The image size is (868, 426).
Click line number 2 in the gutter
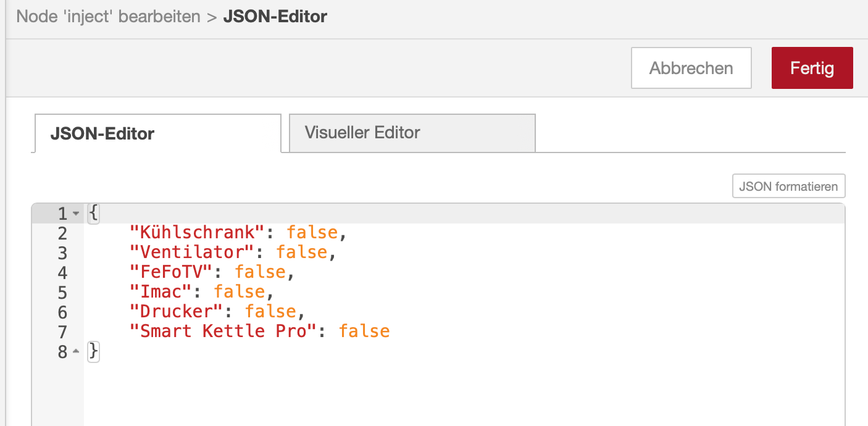(62, 233)
